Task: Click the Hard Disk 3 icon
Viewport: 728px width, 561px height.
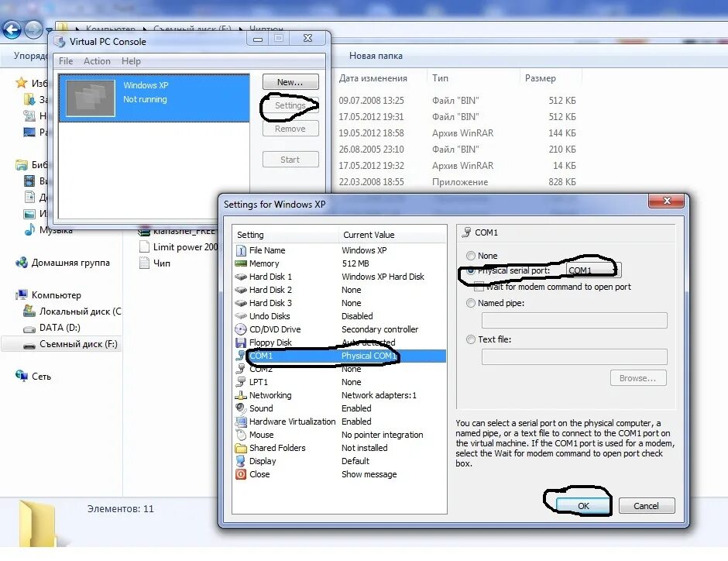Action: coord(241,303)
